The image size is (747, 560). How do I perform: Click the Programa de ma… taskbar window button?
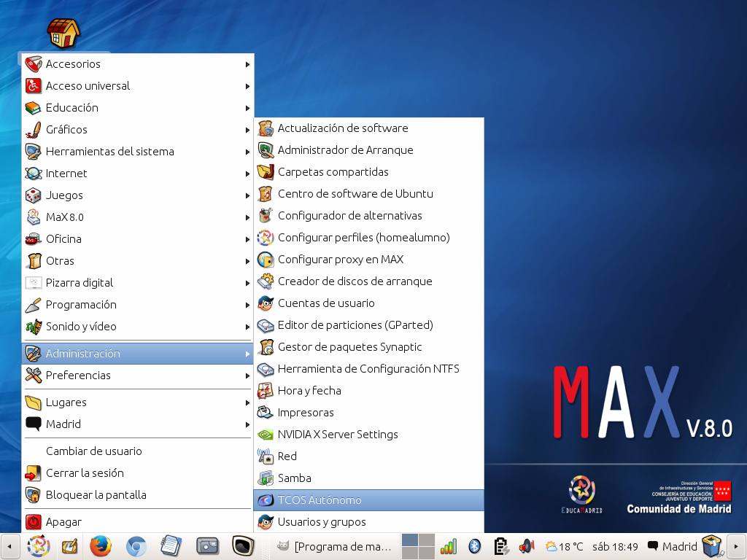335,546
